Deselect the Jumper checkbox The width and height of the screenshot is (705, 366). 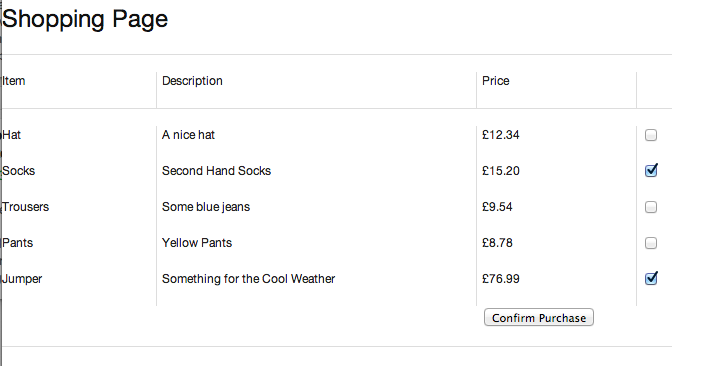pos(651,278)
